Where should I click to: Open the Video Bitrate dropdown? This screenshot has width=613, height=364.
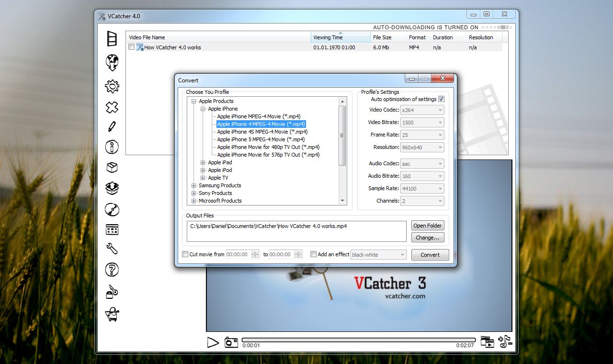[x=422, y=123]
